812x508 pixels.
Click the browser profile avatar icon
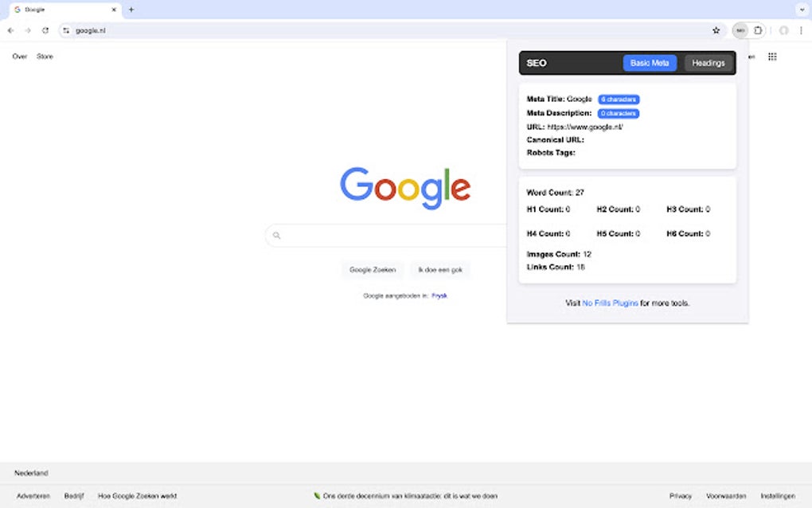click(783, 29)
